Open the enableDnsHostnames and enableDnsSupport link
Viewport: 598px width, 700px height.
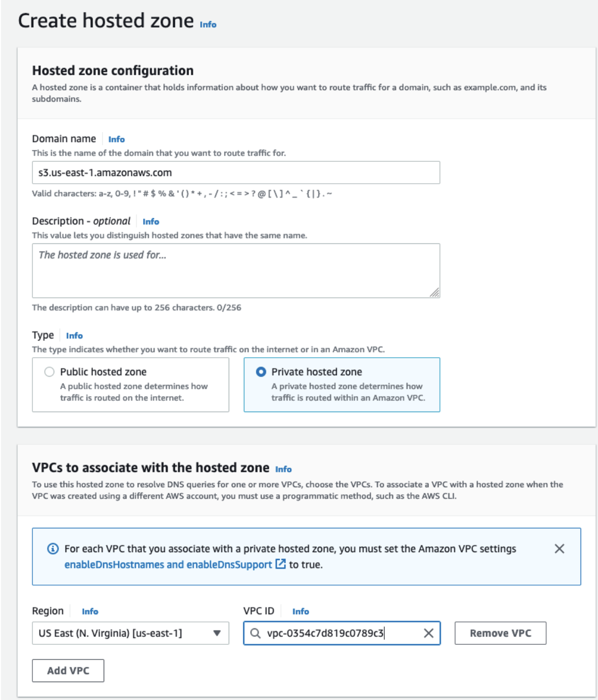pos(168,565)
